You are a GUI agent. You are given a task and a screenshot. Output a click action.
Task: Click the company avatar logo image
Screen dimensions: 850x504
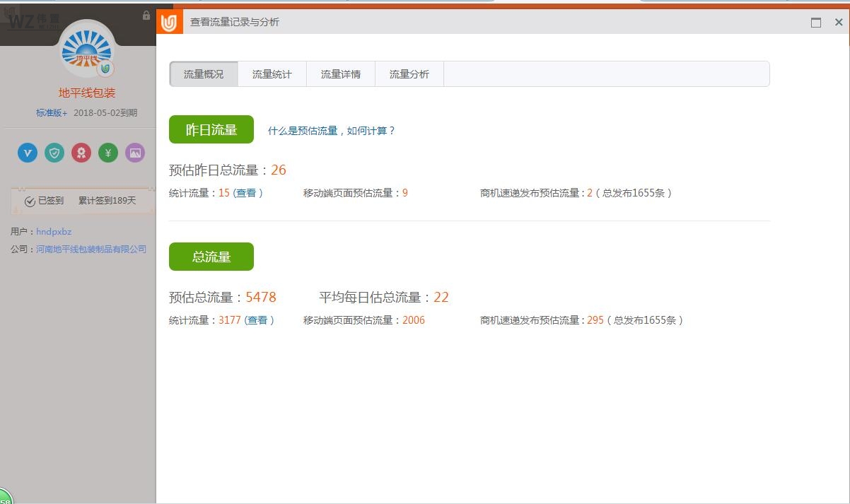[88, 49]
